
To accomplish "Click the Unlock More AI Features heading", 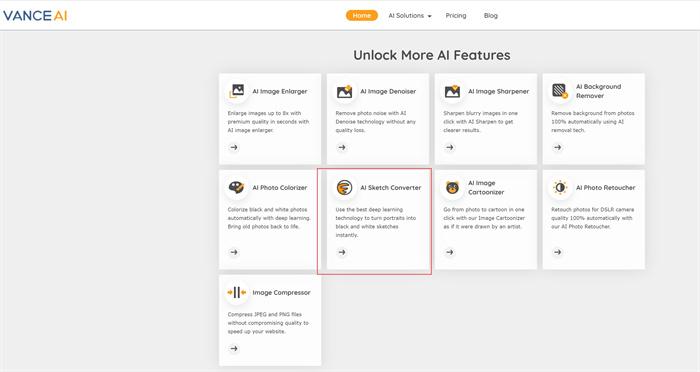I will click(432, 55).
